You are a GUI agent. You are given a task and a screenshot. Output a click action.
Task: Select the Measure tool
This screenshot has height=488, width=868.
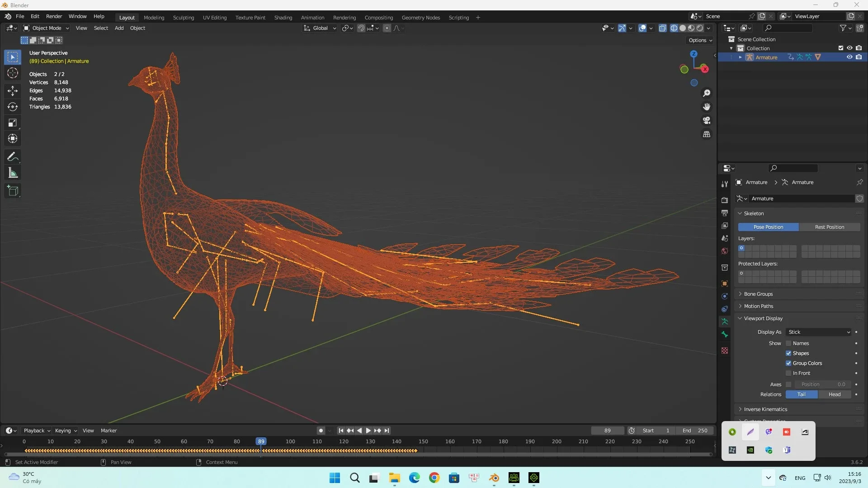(x=13, y=173)
